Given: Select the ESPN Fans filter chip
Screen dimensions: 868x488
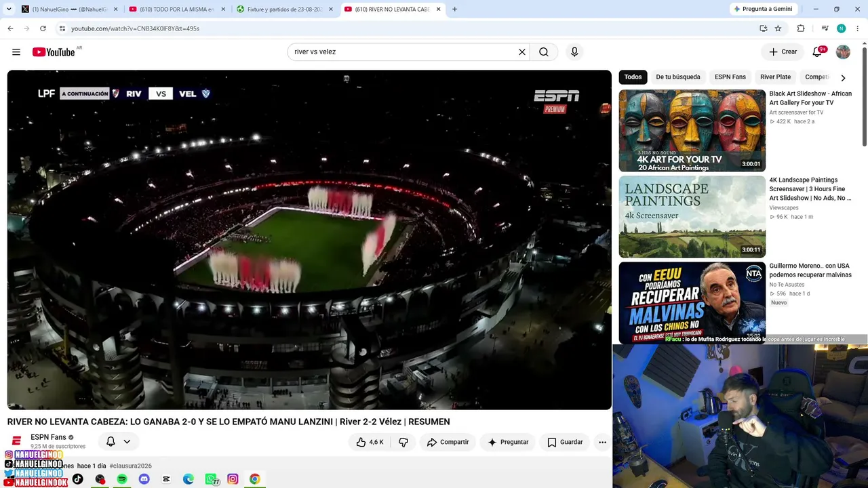Looking at the screenshot, I should point(730,77).
